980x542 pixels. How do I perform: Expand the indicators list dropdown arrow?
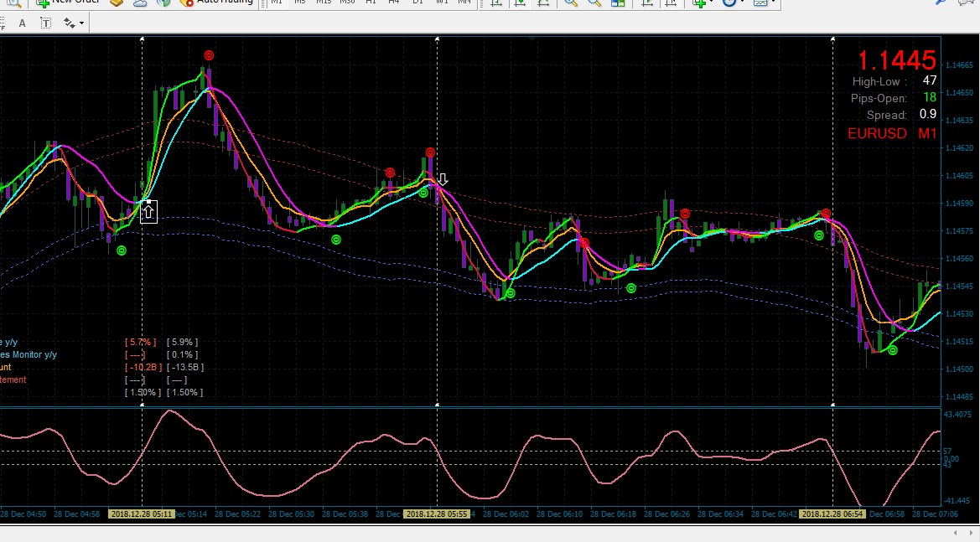pyautogui.click(x=711, y=3)
